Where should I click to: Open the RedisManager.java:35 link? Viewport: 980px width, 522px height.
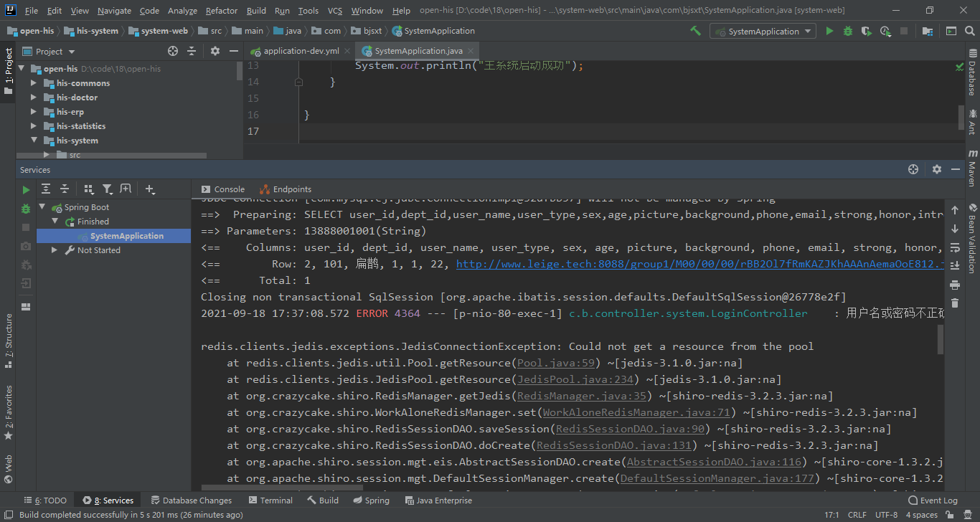tap(582, 396)
